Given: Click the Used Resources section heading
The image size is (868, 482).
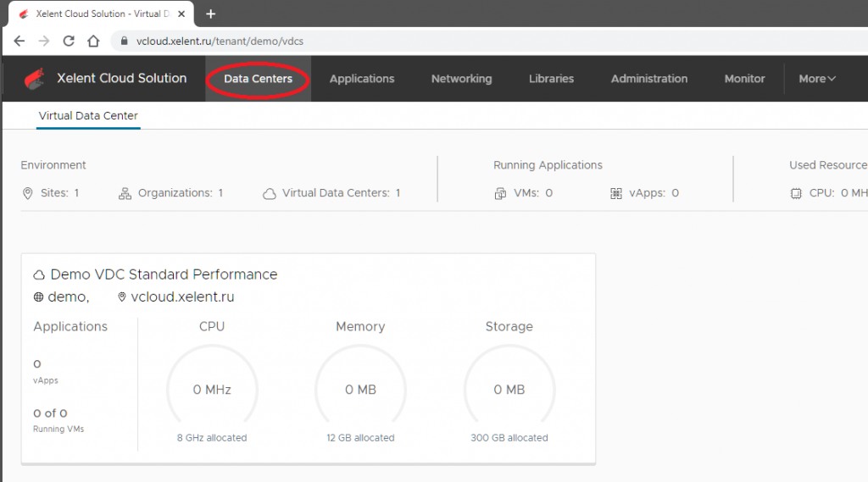Looking at the screenshot, I should pos(829,165).
